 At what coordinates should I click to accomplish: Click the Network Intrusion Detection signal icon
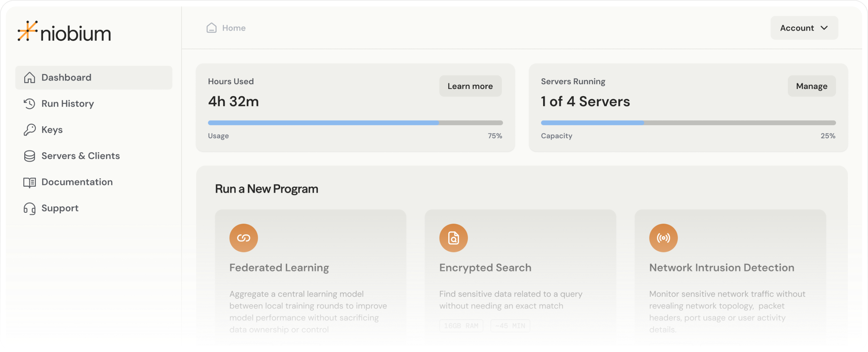coord(663,238)
